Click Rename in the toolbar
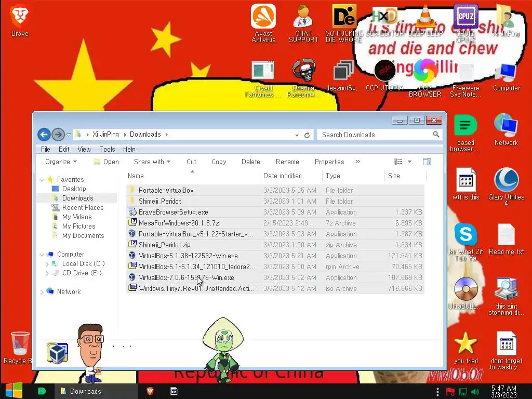This screenshot has width=532, height=399. tap(287, 162)
